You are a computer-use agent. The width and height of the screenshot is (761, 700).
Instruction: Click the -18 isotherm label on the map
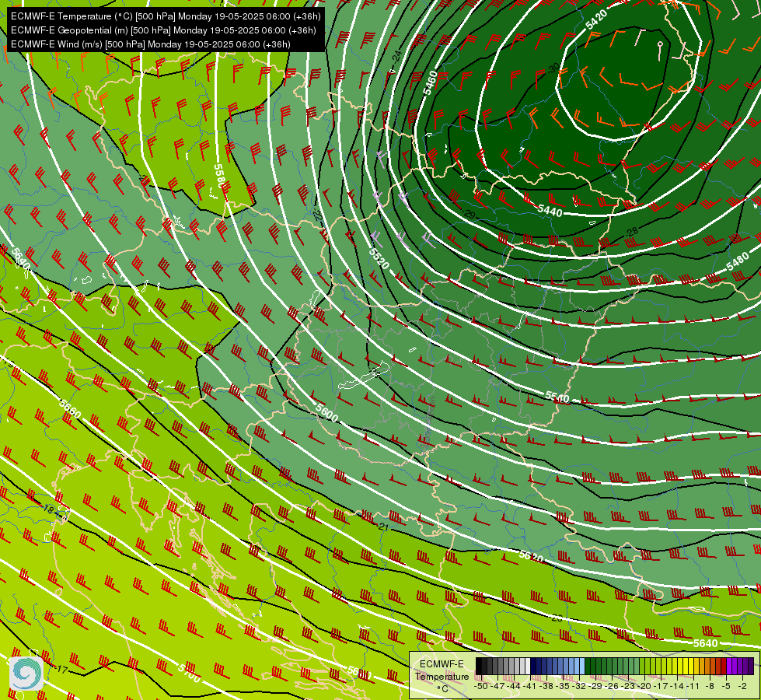point(48,509)
